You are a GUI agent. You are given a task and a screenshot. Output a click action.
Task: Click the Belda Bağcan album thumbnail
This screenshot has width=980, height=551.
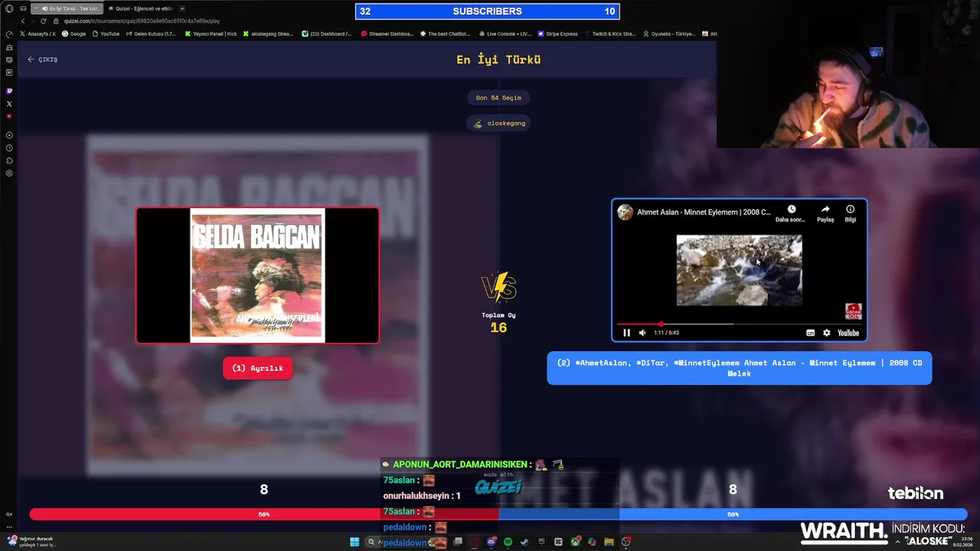[x=257, y=275]
